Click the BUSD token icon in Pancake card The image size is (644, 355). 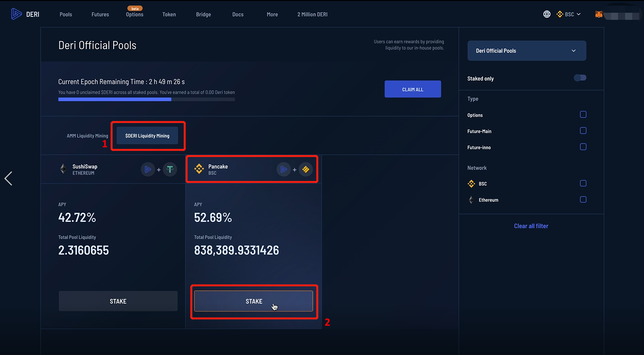pos(306,169)
